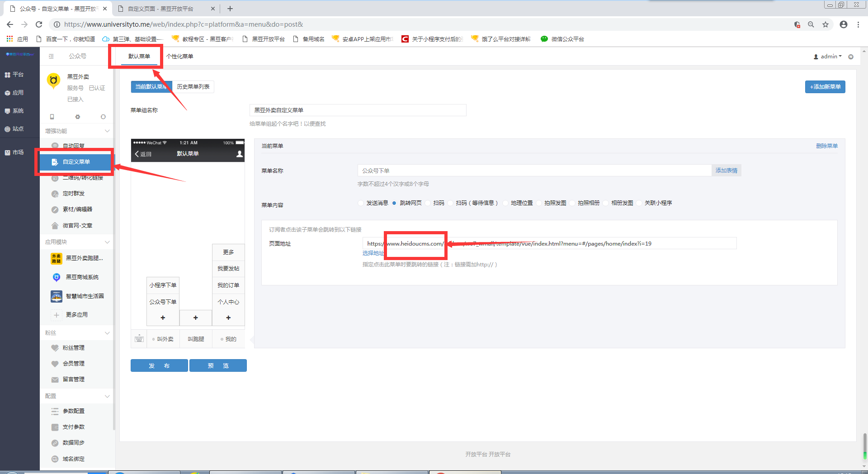Viewport: 868px width, 474px height.
Task: Select 相册发图 radio option
Action: 606,203
